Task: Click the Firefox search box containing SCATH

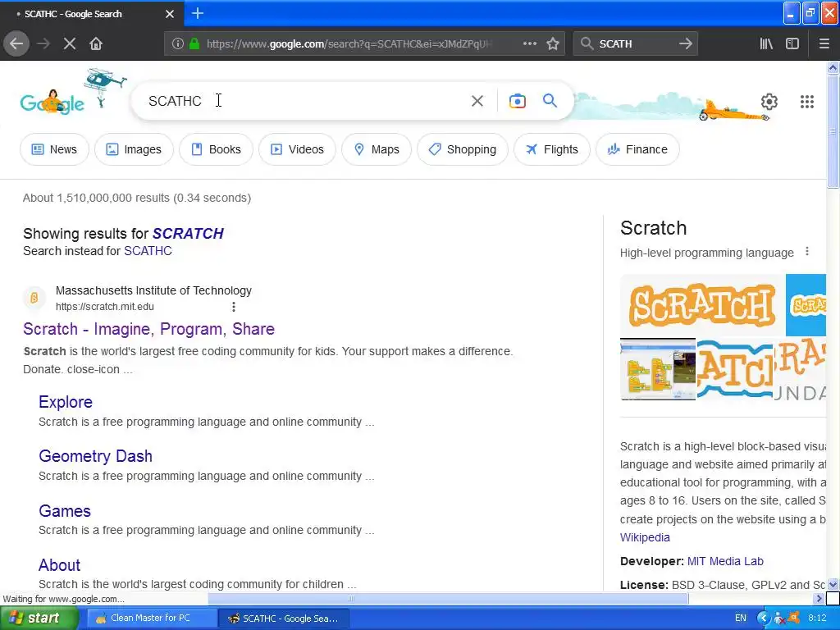Action: [634, 43]
